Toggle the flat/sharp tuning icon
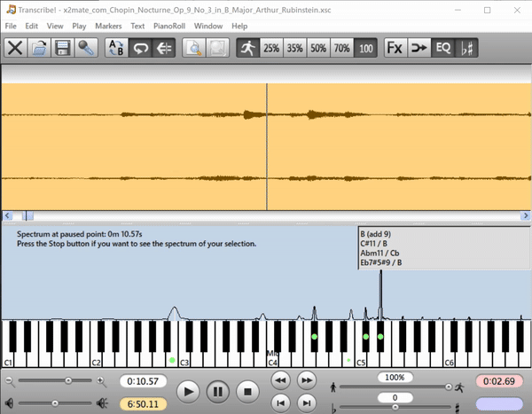This screenshot has width=532, height=414. pyautogui.click(x=466, y=48)
